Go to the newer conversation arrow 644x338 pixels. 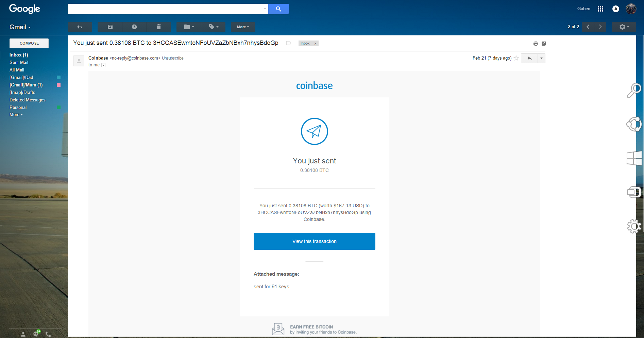(588, 27)
